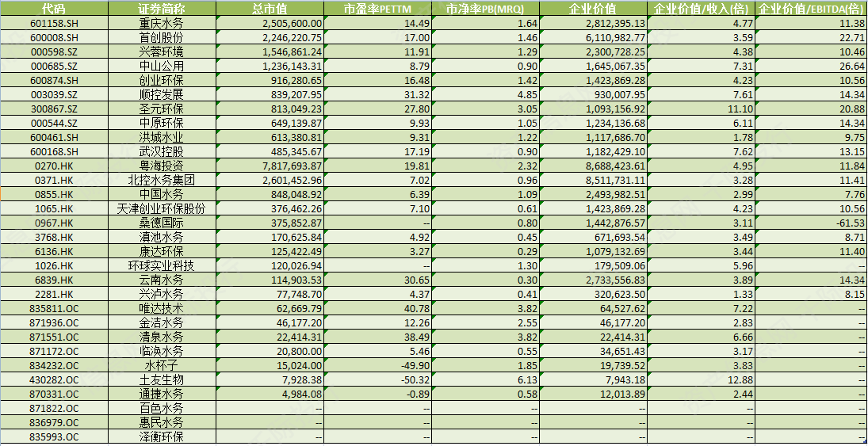The image size is (868, 446).
Task: Click the cell 通捷水务
Action: coord(161,394)
